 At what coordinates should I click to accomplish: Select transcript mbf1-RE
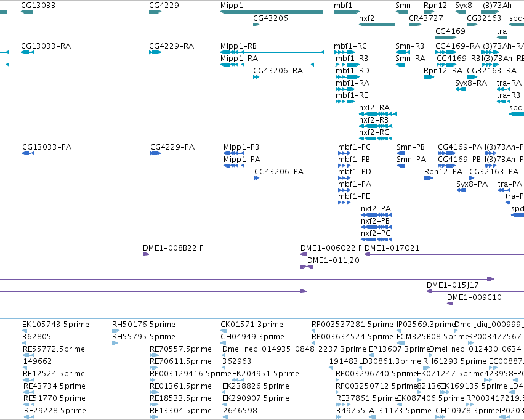[x=352, y=95]
